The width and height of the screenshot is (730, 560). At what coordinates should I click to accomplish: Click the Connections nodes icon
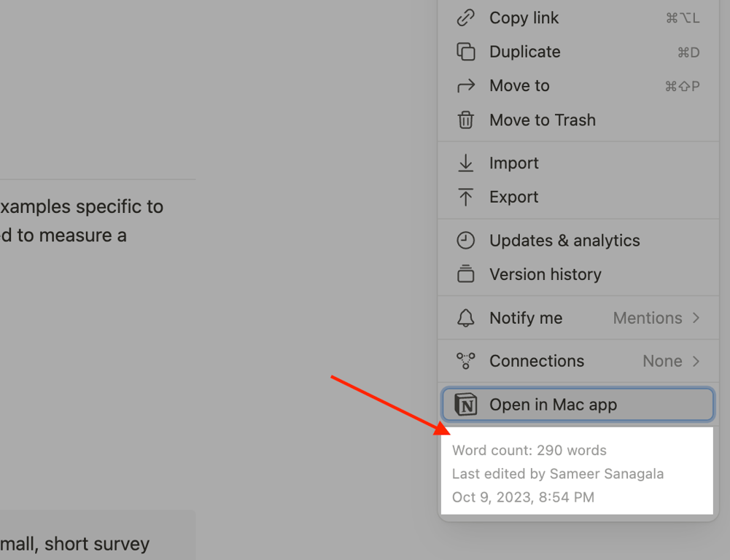coord(465,361)
